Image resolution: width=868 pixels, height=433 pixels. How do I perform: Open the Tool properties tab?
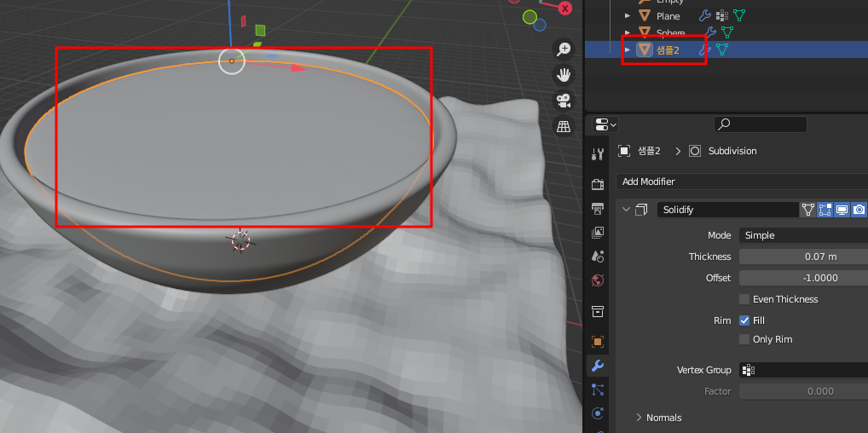598,154
